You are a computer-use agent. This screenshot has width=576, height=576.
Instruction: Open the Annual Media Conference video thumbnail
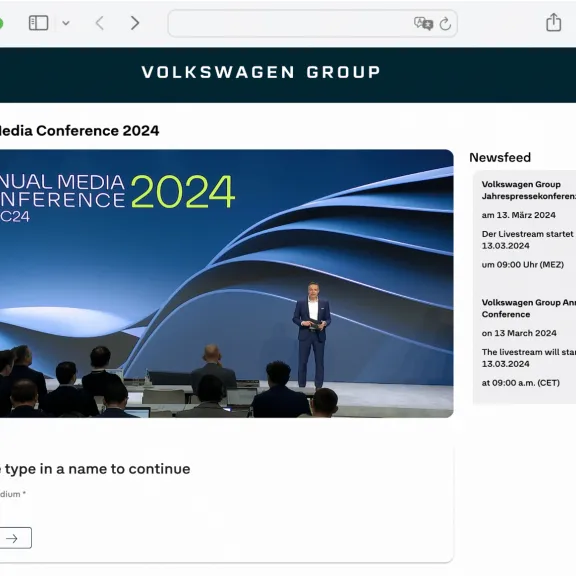tap(227, 283)
